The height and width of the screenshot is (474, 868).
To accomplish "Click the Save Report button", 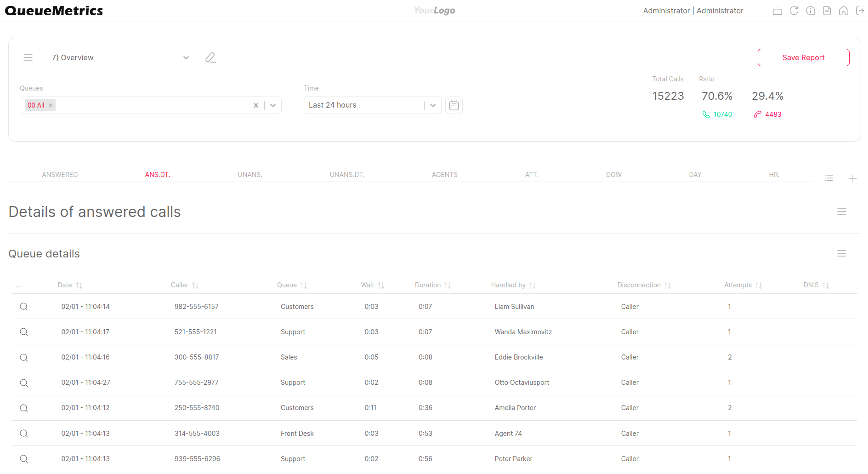I will click(x=803, y=57).
